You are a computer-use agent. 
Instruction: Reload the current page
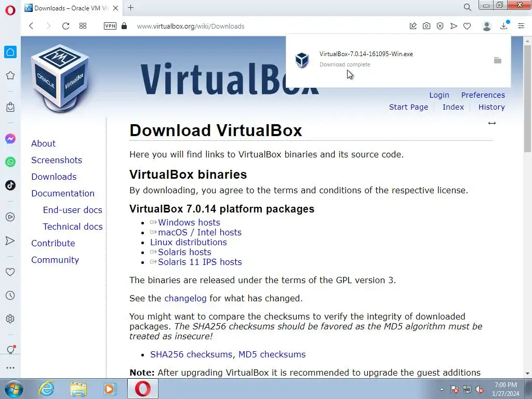click(65, 26)
